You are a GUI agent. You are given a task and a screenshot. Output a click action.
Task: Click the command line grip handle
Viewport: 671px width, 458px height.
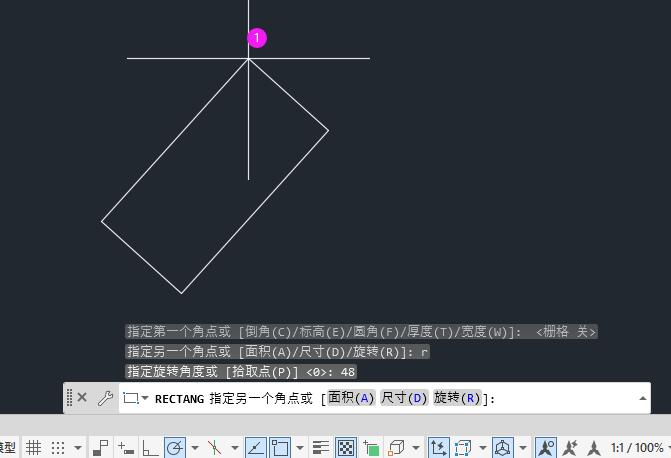(x=69, y=398)
